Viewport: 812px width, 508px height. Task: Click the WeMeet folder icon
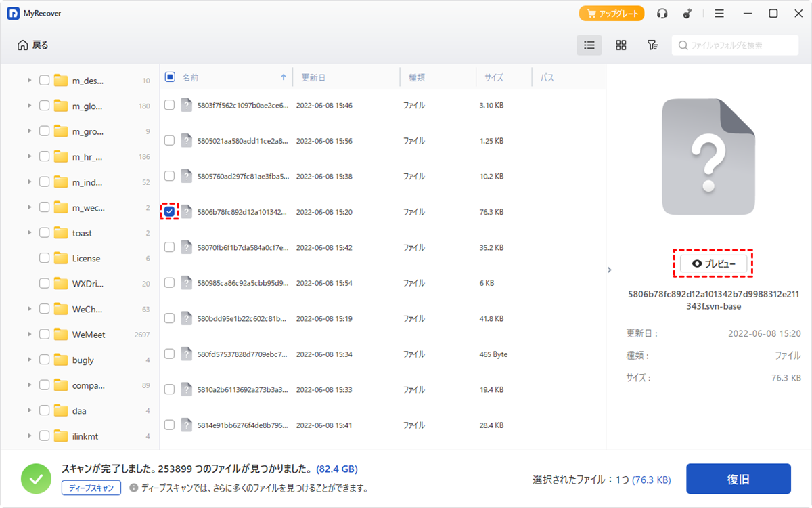(x=61, y=335)
